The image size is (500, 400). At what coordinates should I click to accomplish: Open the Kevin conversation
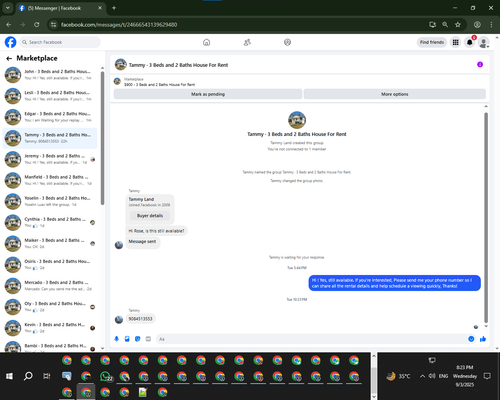pos(50,328)
